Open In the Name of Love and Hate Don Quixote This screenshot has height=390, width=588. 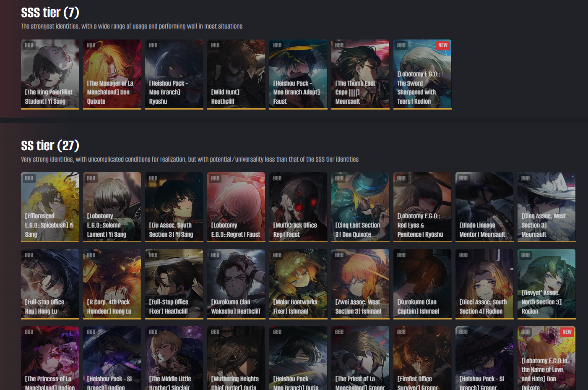pos(546,358)
